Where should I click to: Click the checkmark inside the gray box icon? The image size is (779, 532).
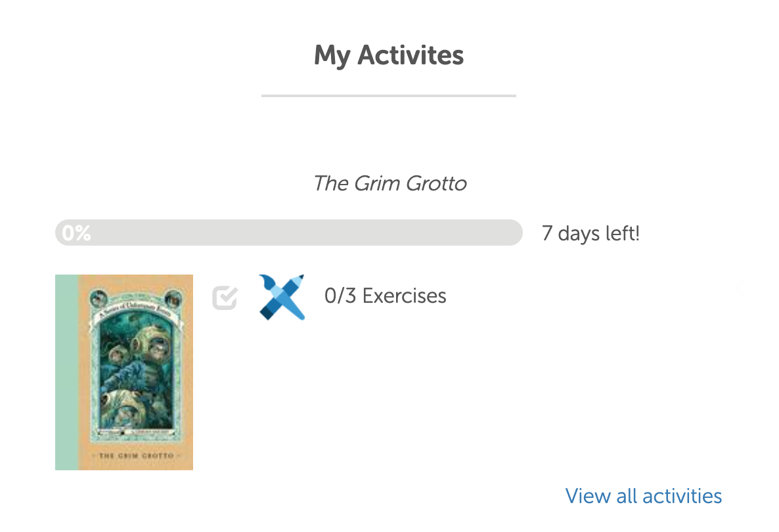pos(227,296)
